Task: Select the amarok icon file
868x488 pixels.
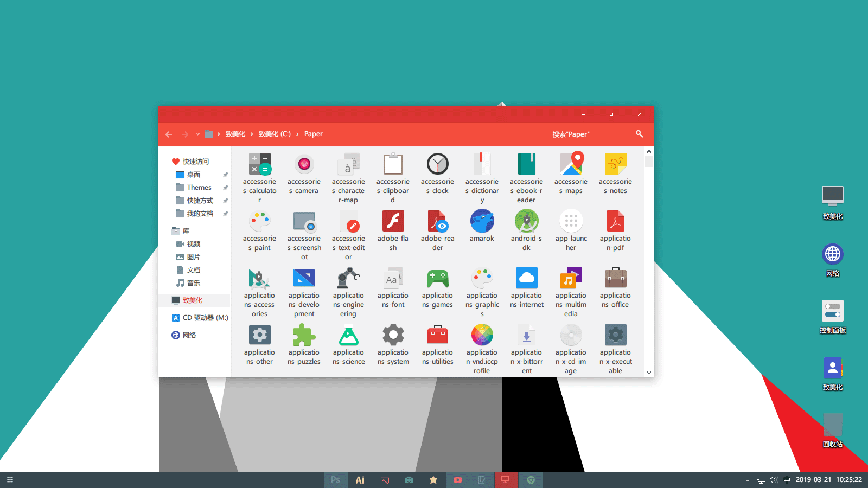Action: (482, 226)
